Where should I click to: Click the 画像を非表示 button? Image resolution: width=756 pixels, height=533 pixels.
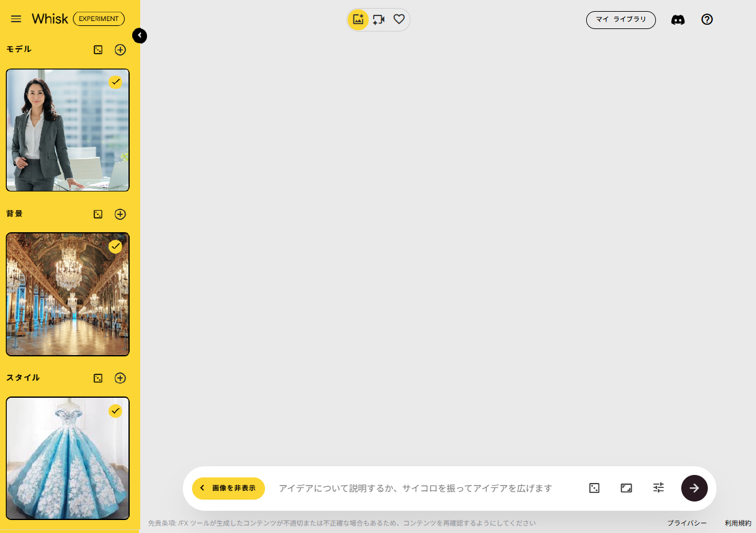(229, 488)
